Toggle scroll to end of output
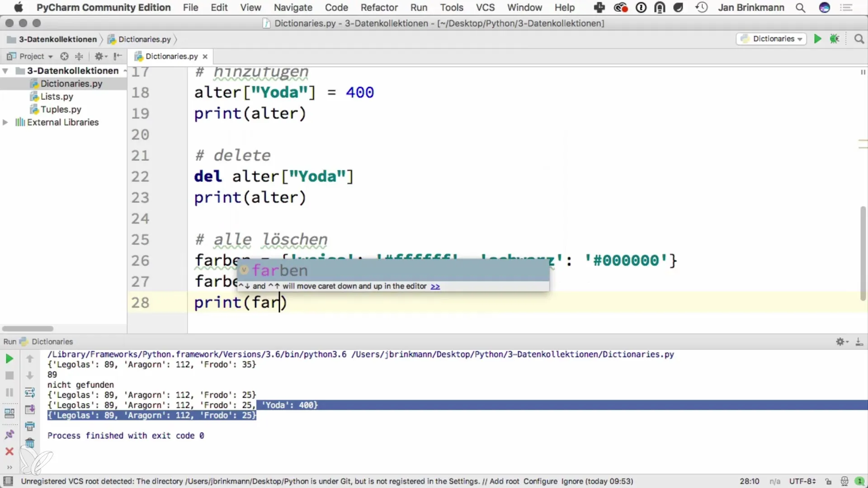The width and height of the screenshot is (868, 488). point(30,409)
